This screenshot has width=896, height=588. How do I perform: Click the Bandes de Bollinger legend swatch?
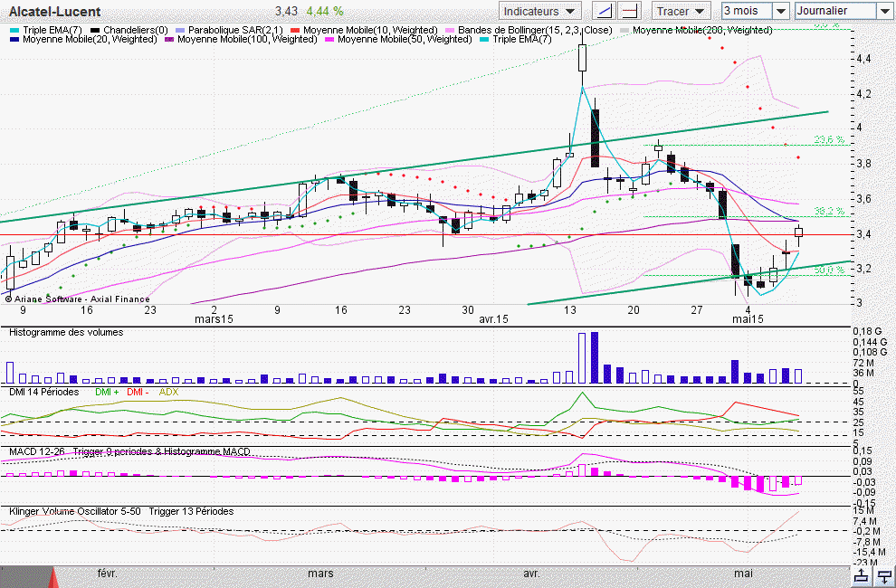click(450, 30)
